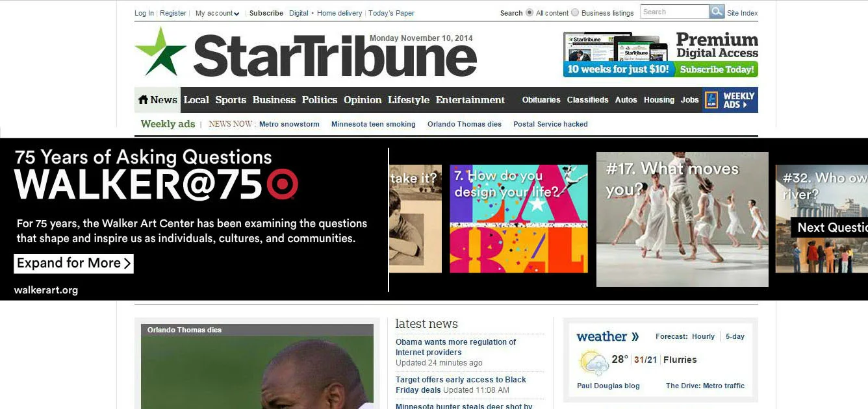
Task: Open the Weekly ads green link
Action: [x=168, y=124]
